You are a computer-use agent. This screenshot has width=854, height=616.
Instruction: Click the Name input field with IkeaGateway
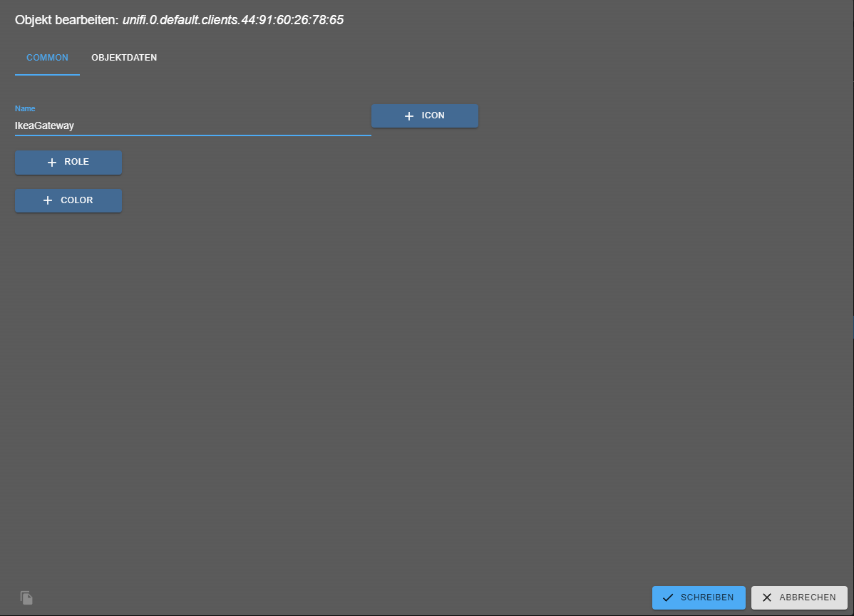pos(192,125)
